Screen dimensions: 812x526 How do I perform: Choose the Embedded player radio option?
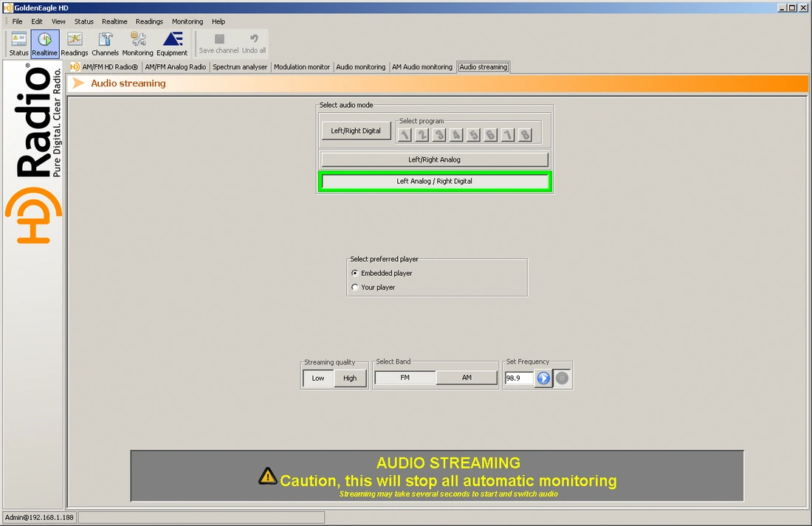tap(355, 273)
